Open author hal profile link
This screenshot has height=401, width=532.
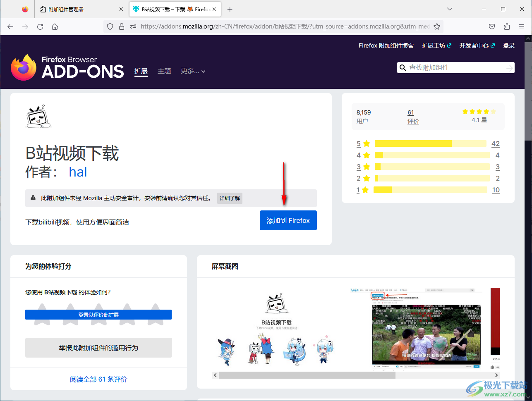[78, 172]
